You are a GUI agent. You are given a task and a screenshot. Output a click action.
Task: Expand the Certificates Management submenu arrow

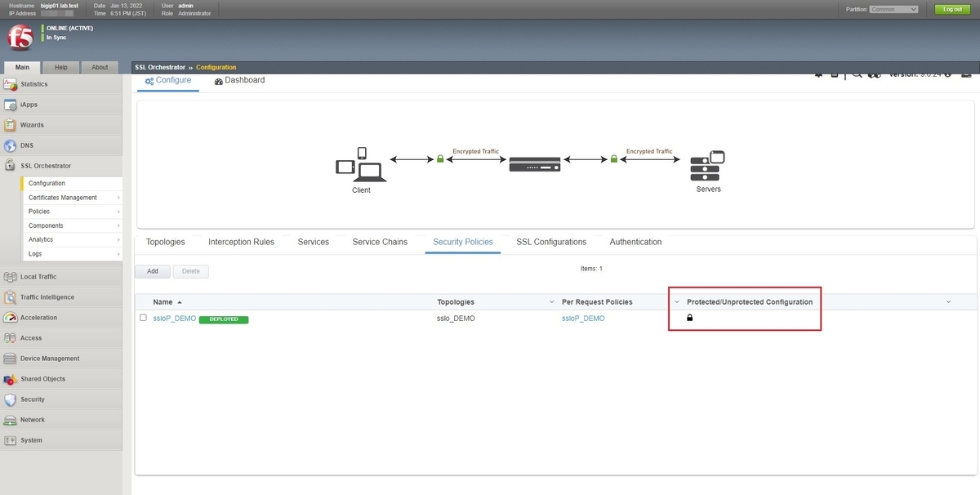(118, 198)
